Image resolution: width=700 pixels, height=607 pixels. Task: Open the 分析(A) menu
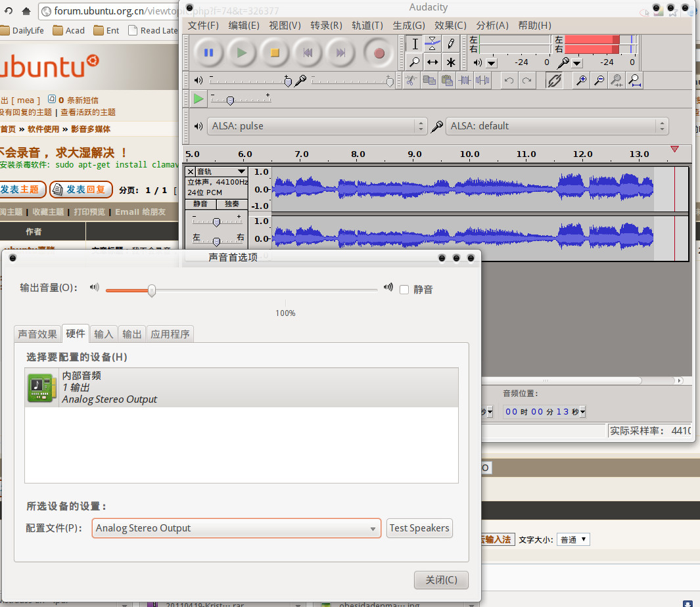pos(492,26)
